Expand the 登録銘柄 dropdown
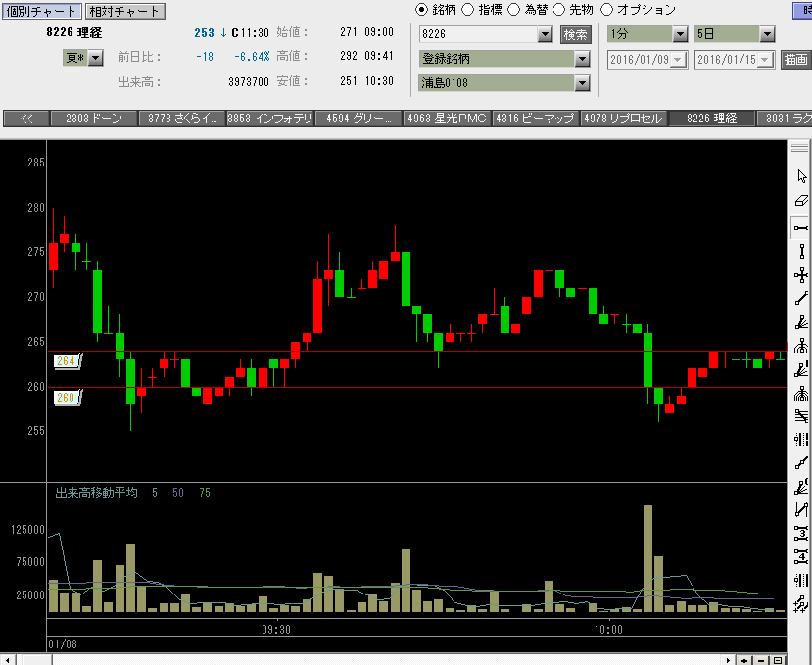This screenshot has height=665, width=812. [x=582, y=59]
